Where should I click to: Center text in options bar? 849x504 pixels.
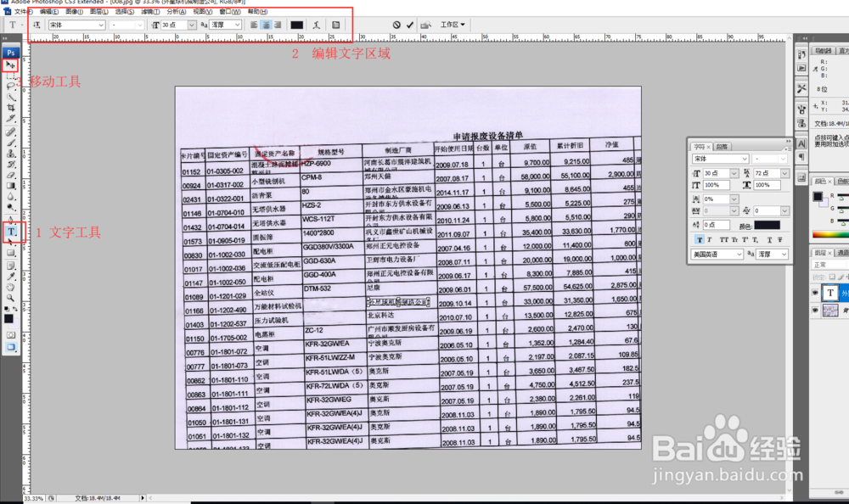click(x=266, y=25)
